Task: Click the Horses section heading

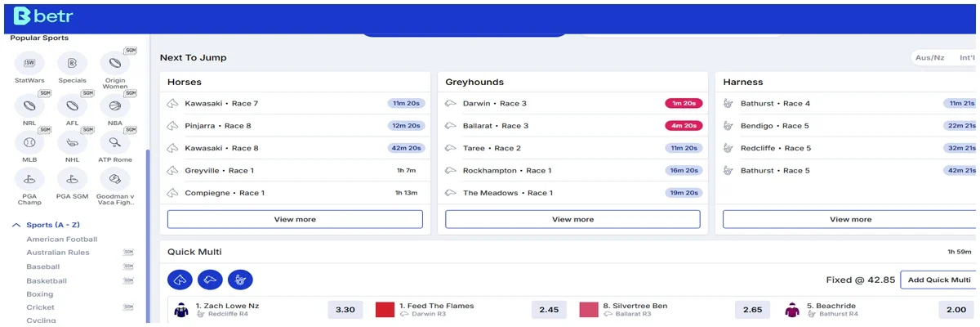Action: (185, 82)
